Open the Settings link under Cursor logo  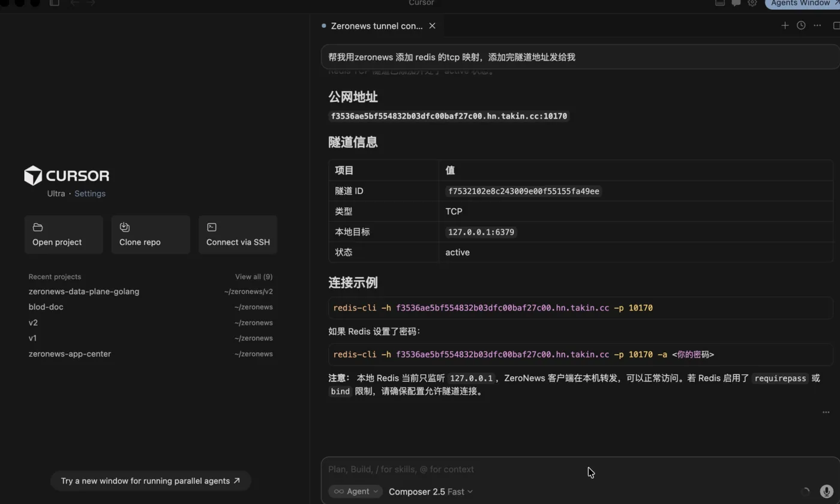[90, 193]
